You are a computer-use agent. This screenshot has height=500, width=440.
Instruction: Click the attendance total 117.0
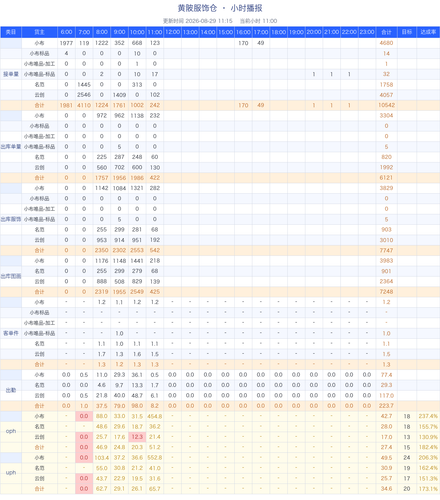click(386, 395)
